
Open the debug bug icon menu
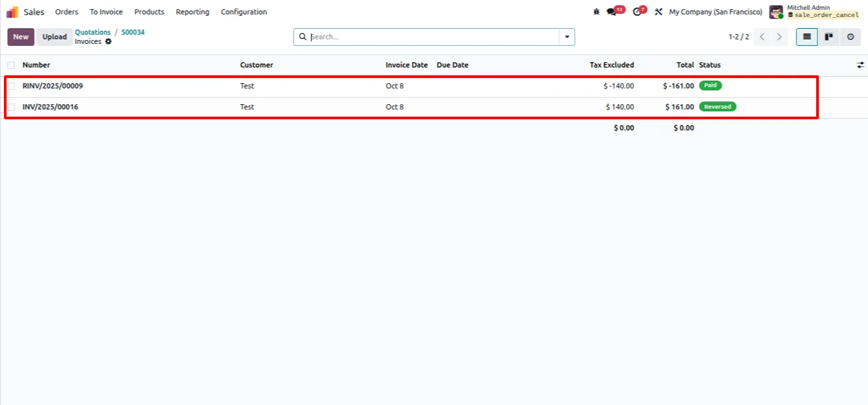tap(596, 12)
